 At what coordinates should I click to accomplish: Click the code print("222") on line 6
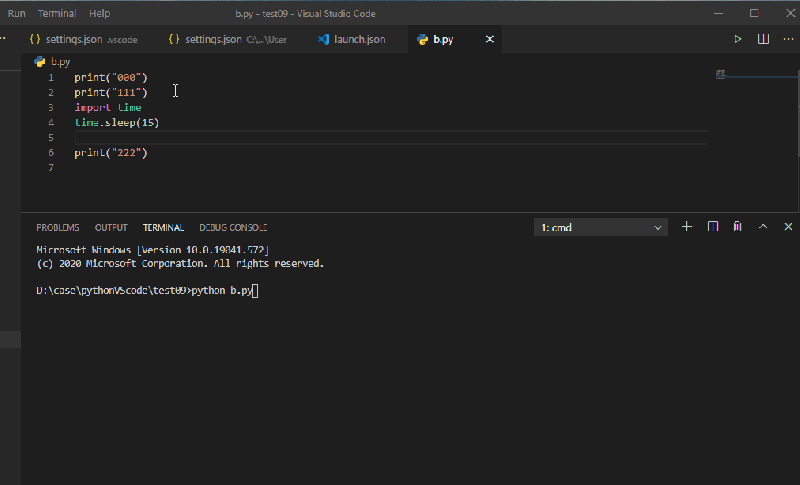point(111,152)
